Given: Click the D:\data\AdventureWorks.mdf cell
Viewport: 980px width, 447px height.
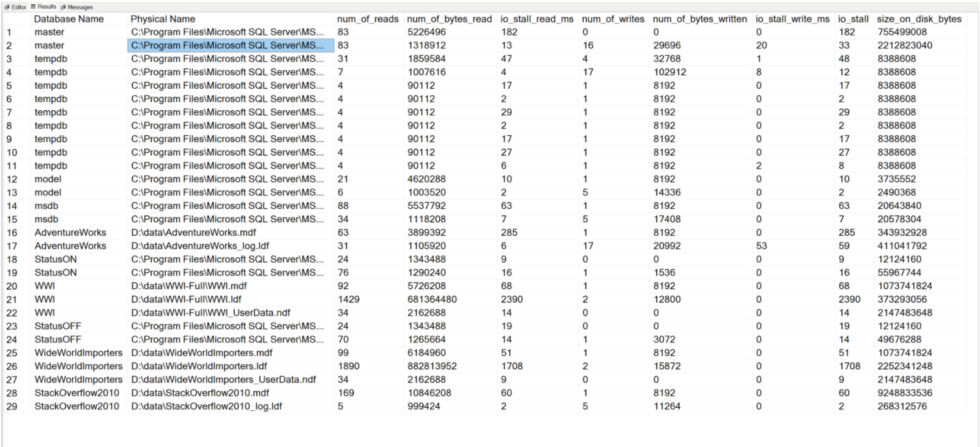Looking at the screenshot, I should [x=194, y=233].
